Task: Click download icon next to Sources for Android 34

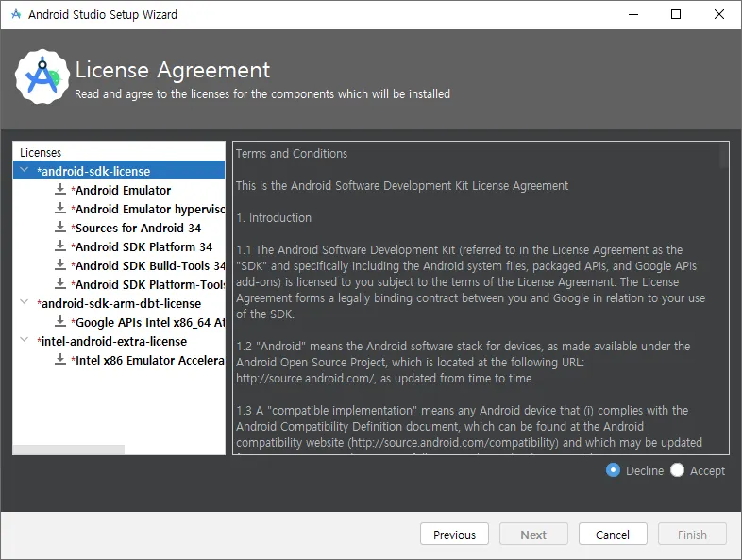Action: tap(60, 228)
